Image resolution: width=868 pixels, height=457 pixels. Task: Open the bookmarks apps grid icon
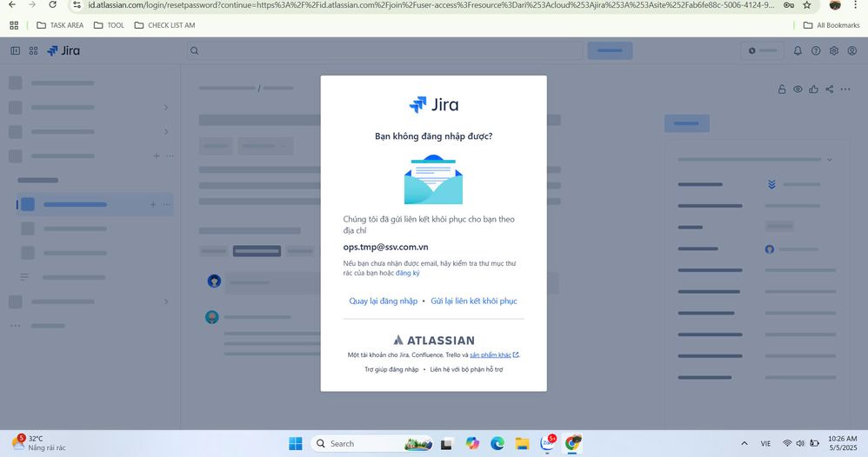click(x=14, y=25)
